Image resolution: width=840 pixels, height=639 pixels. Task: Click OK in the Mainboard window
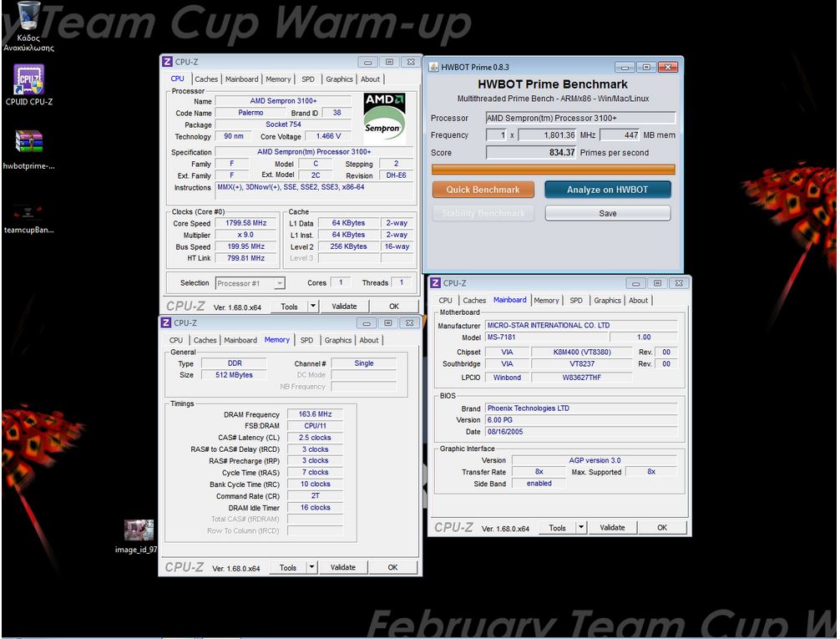[662, 528]
